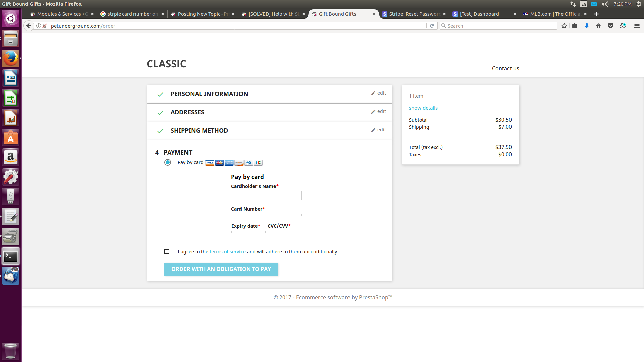Edit the Personal Information step
644x362 pixels.
point(379,93)
